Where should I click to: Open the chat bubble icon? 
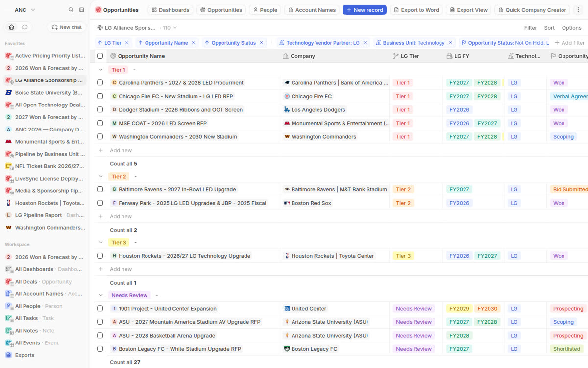[24, 27]
